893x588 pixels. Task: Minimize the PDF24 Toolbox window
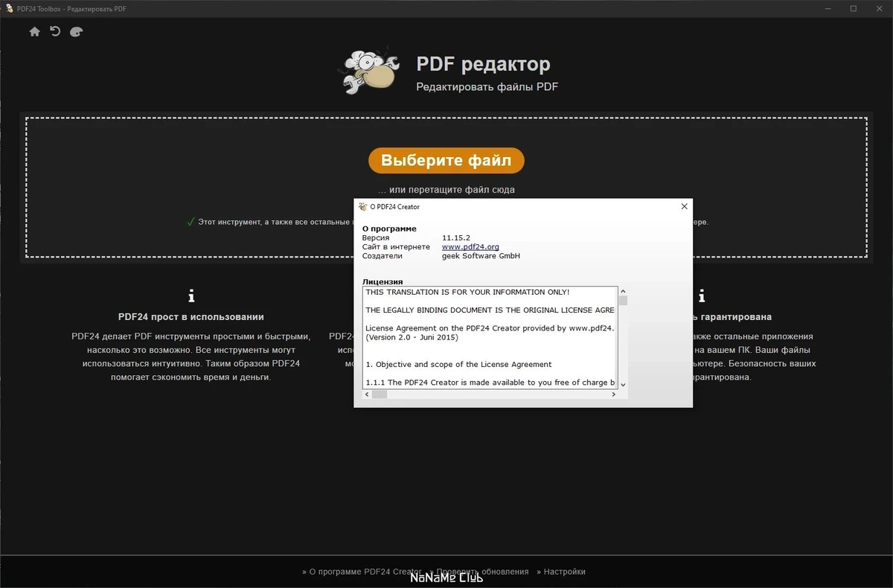pos(828,8)
